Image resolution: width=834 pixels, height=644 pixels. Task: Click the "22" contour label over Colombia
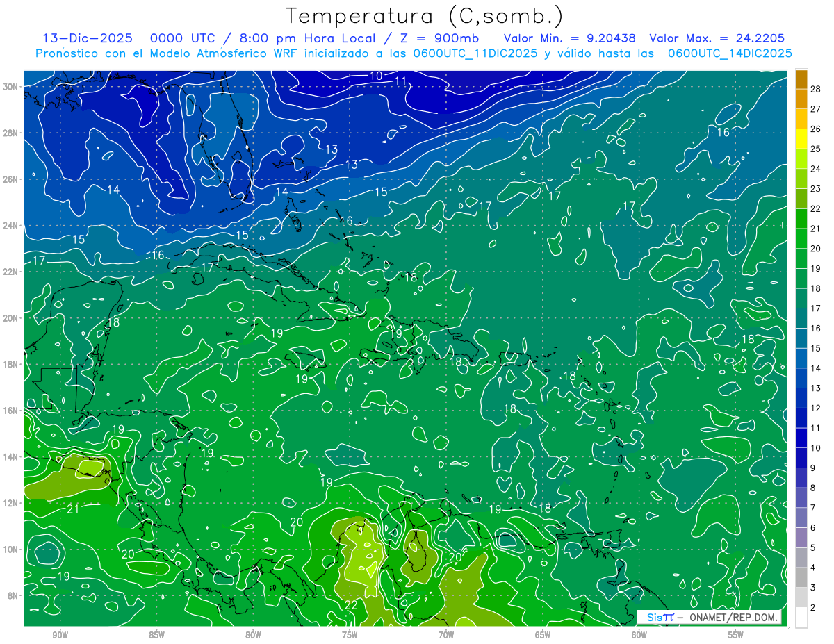[x=351, y=605]
